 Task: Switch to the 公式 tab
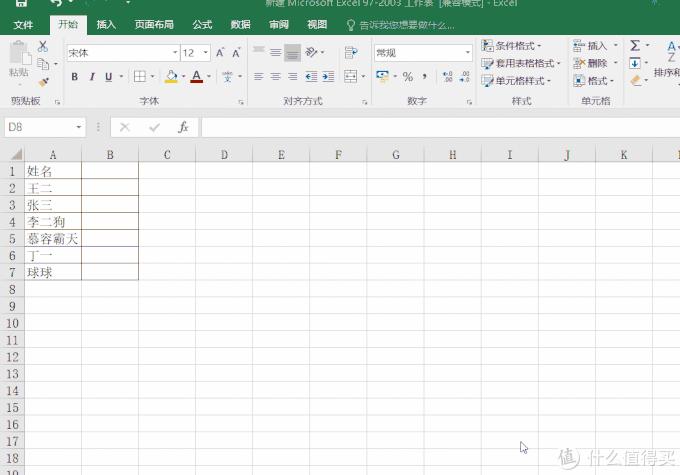pos(202,25)
